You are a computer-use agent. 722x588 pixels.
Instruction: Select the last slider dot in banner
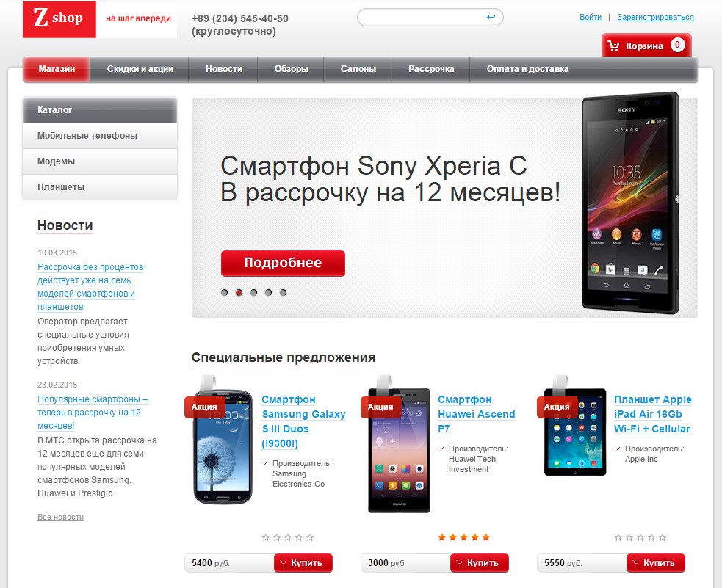[284, 293]
